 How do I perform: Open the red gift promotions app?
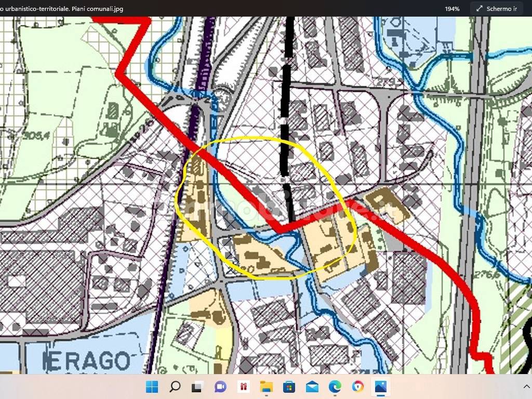coord(243,387)
